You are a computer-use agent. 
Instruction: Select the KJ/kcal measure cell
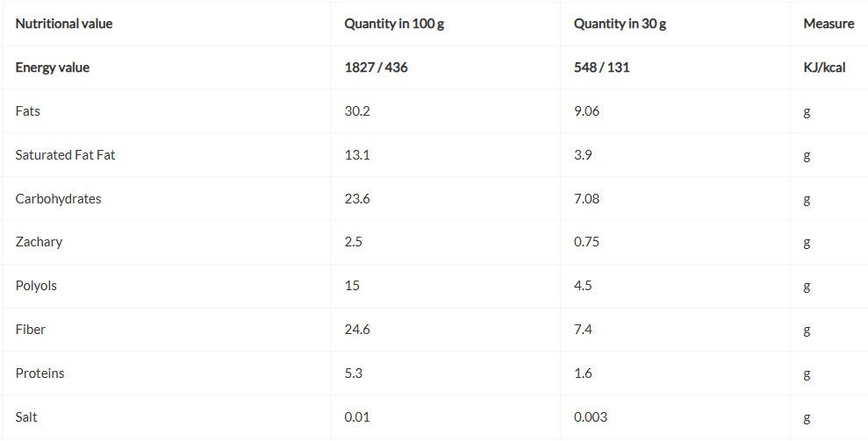point(824,68)
